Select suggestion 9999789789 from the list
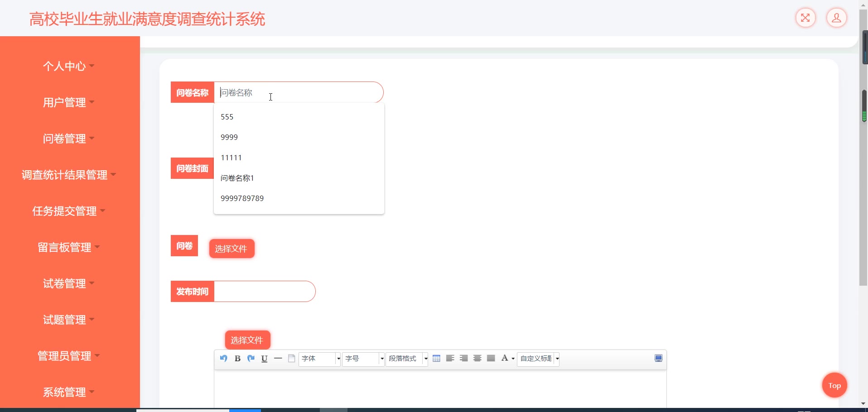The width and height of the screenshot is (868, 412). [299, 198]
